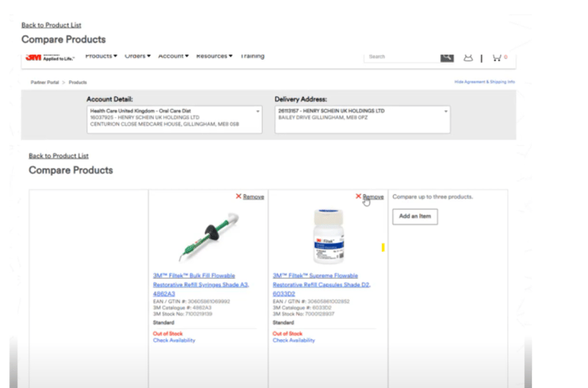Open the Products menu
Image resolution: width=588 pixels, height=388 pixels.
click(x=101, y=56)
